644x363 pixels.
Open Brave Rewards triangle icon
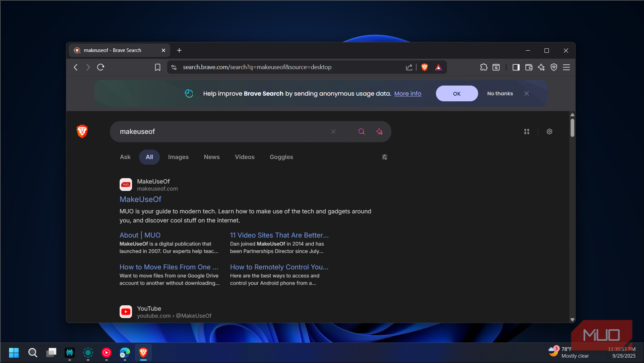coord(438,67)
